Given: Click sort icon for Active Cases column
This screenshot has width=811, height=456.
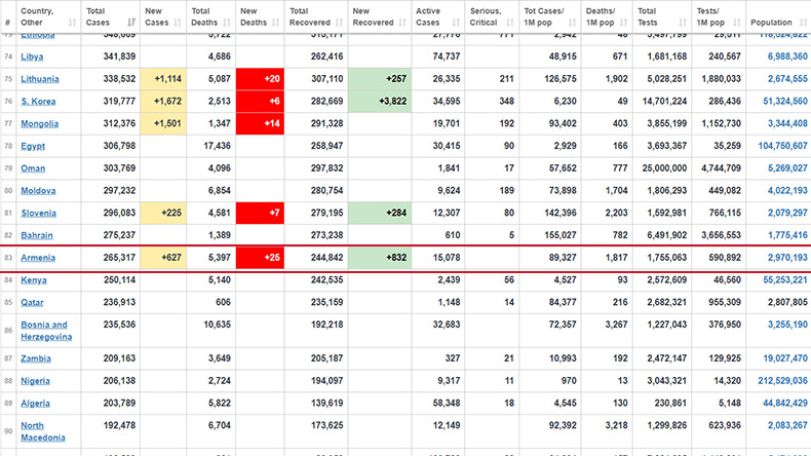Looking at the screenshot, I should pyautogui.click(x=456, y=22).
